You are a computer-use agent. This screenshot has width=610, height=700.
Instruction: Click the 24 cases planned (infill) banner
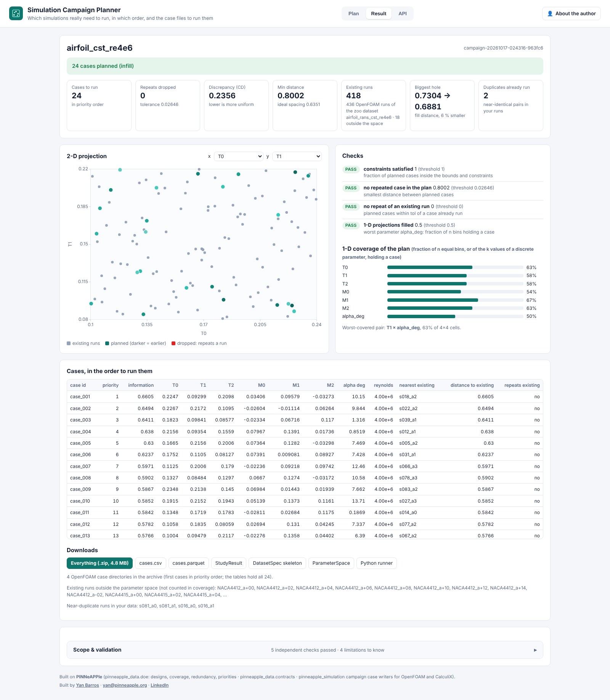(x=305, y=66)
